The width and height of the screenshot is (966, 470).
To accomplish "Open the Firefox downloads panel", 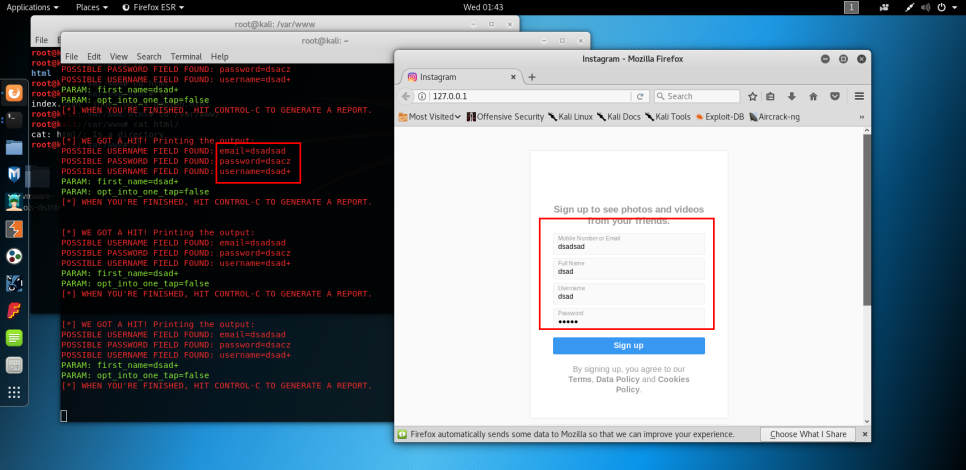I will coord(792,97).
